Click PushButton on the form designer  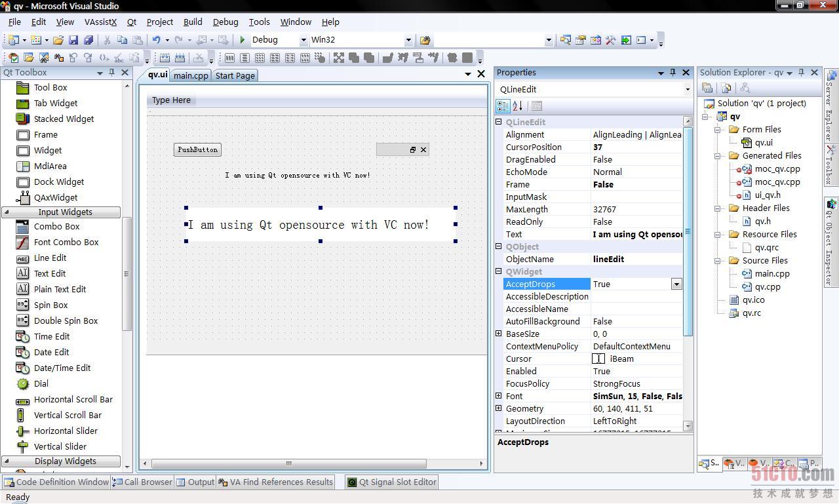click(197, 149)
